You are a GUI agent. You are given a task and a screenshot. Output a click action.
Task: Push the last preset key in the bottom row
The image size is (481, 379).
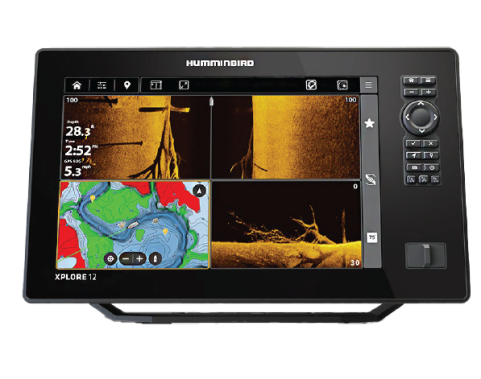[435, 180]
